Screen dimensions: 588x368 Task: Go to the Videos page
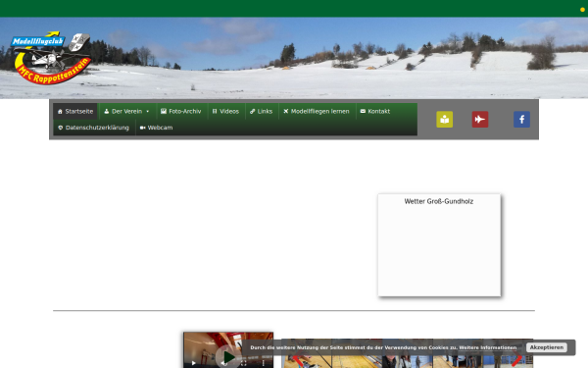(x=225, y=111)
